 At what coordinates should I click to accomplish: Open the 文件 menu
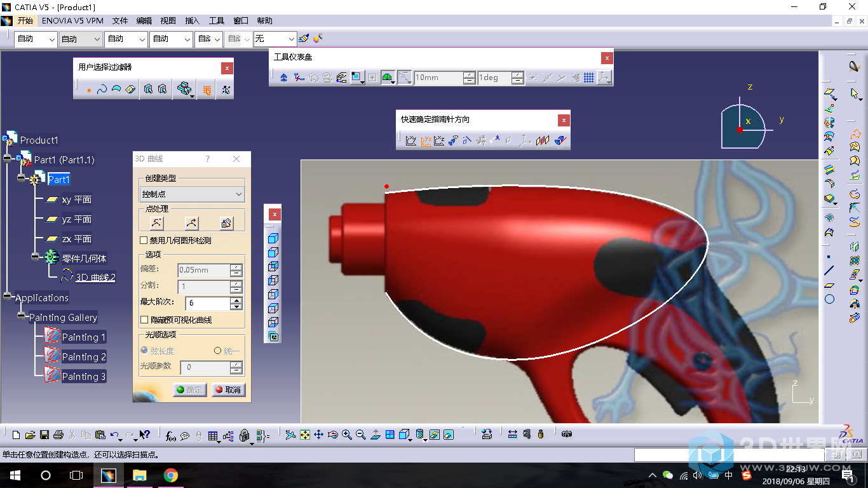coord(120,20)
